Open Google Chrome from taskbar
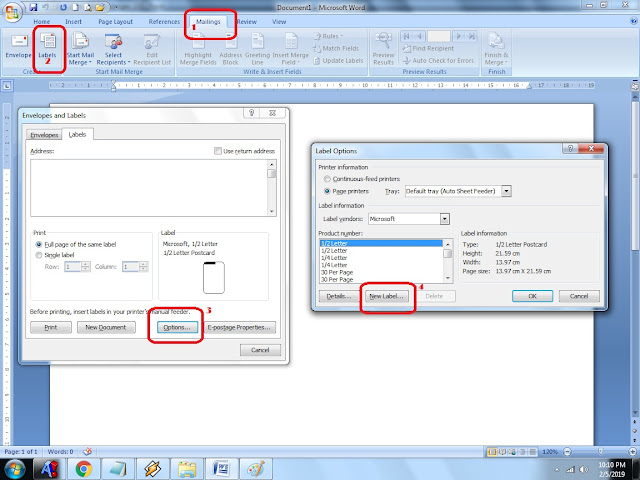Viewport: 640px width, 480px height. [x=84, y=469]
